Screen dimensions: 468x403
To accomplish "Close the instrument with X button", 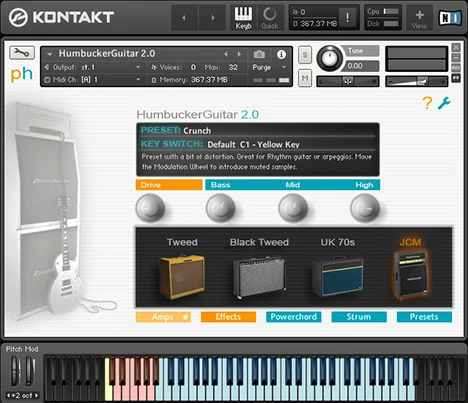I will 456,48.
